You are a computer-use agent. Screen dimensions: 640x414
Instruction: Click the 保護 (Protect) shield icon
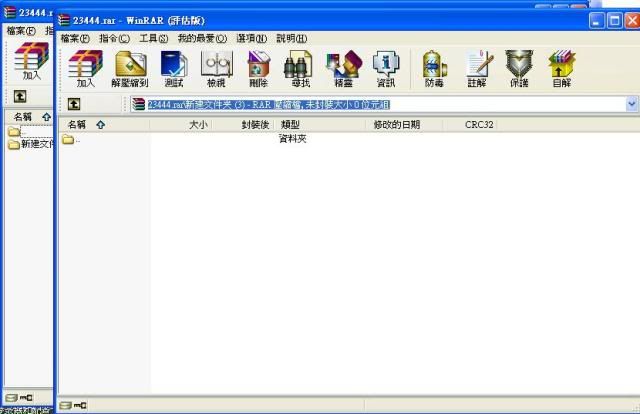tap(519, 68)
